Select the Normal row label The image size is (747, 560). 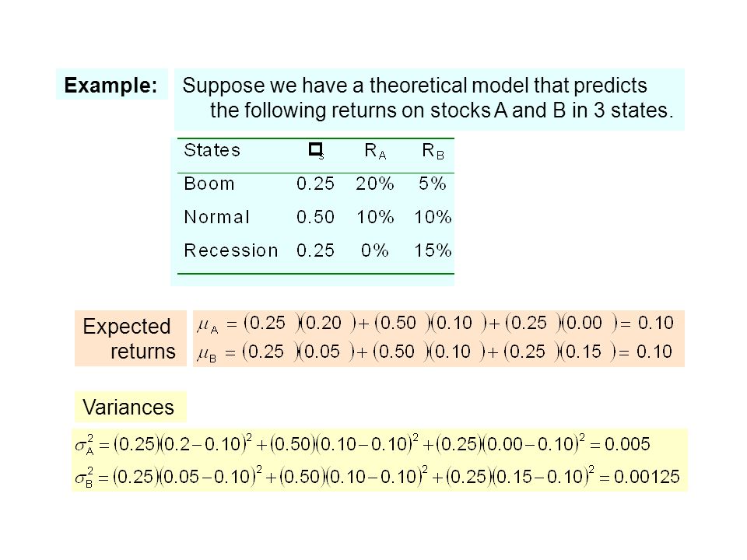(x=217, y=217)
